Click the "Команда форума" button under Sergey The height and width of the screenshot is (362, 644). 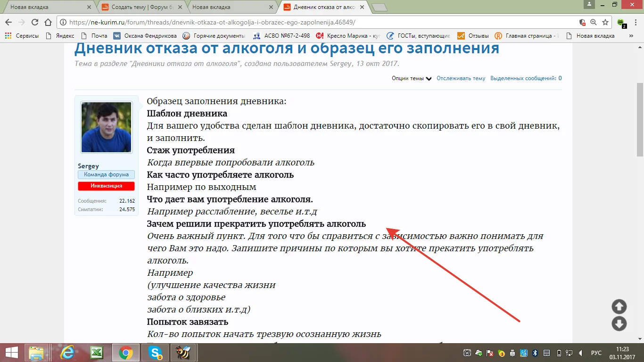click(106, 174)
